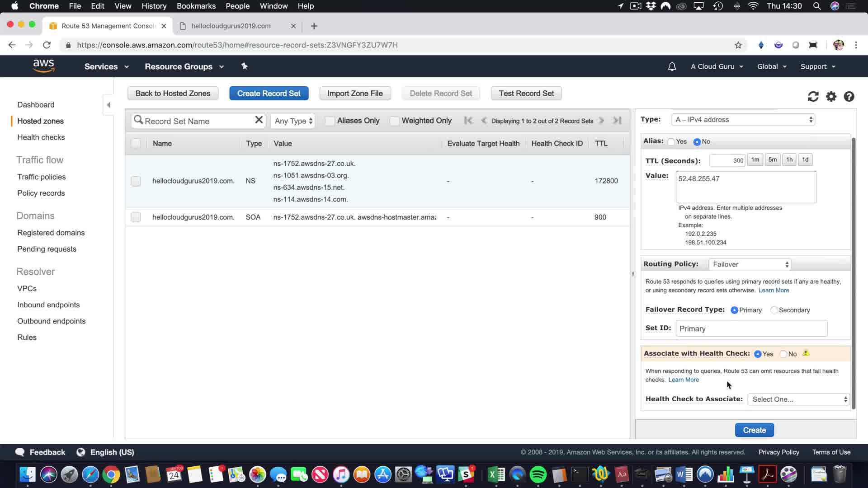Click the Create Record Set button
Screen dimensions: 868x488
[x=269, y=94]
